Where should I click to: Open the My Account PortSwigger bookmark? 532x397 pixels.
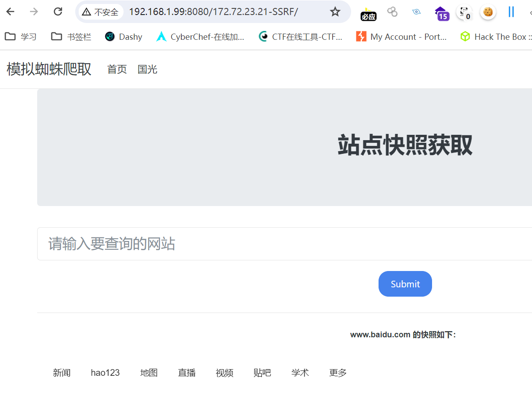click(x=402, y=37)
